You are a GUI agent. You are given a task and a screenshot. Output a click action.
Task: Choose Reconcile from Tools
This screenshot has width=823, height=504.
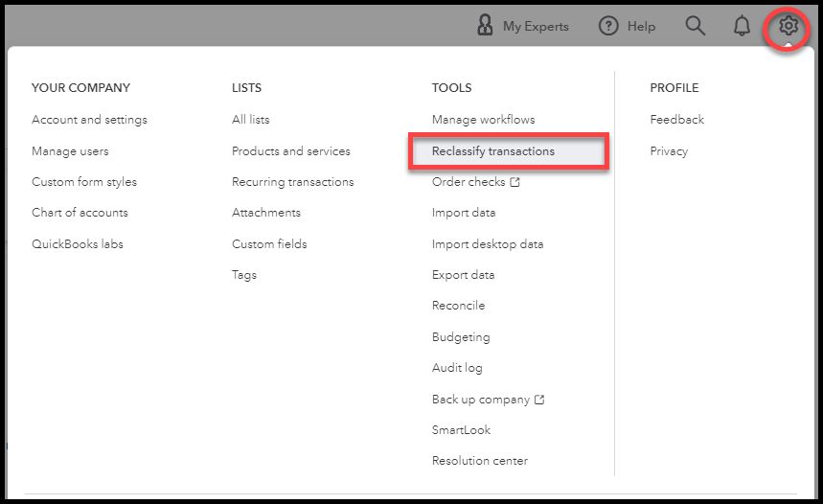pos(458,306)
